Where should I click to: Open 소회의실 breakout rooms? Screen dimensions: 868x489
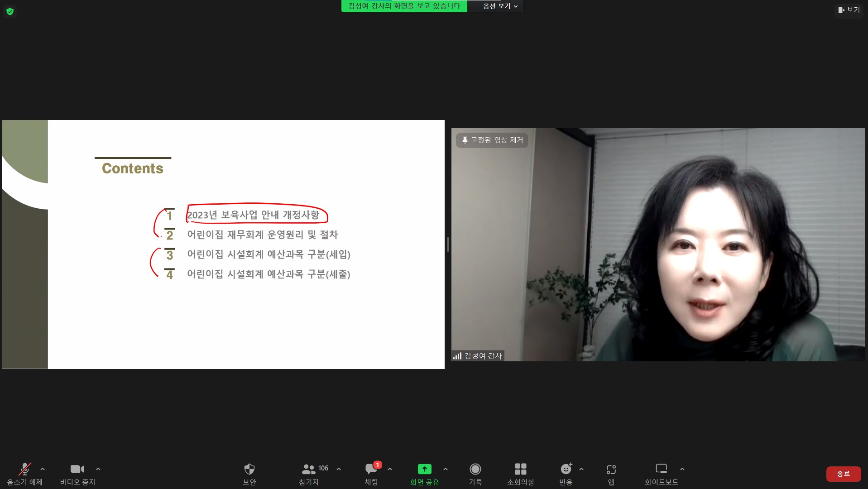point(521,474)
